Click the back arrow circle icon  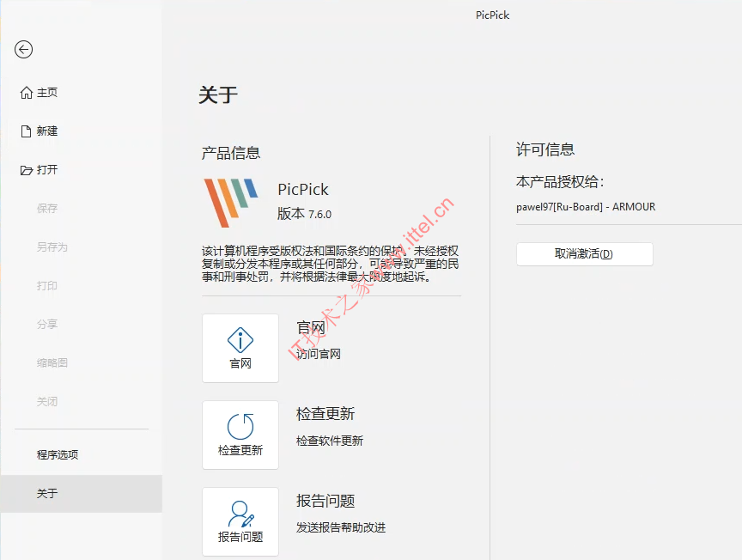pos(24,49)
